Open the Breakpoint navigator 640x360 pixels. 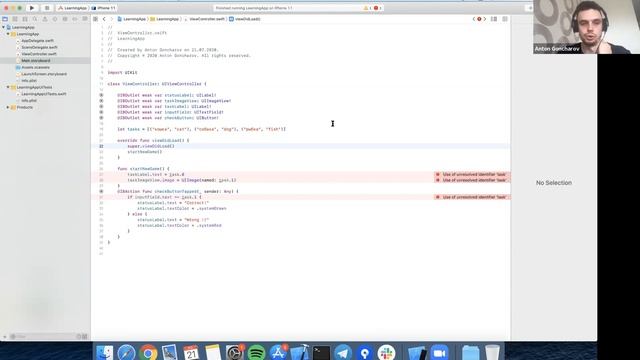click(75, 19)
